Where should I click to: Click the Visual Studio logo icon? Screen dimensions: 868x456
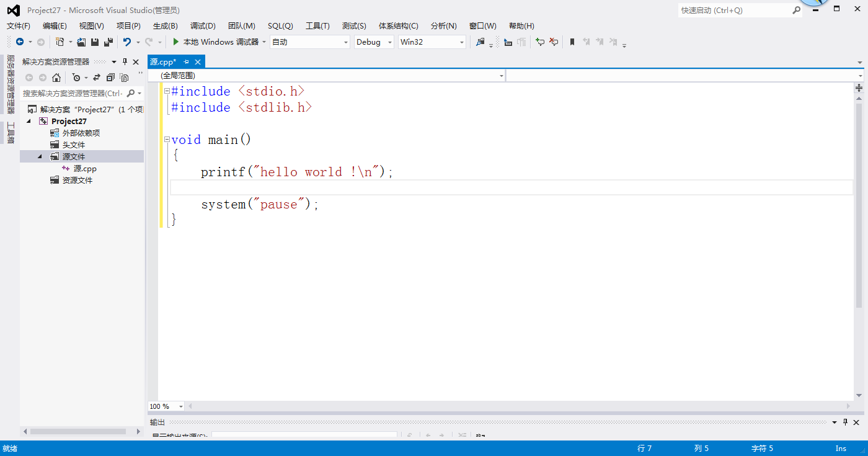pos(13,10)
